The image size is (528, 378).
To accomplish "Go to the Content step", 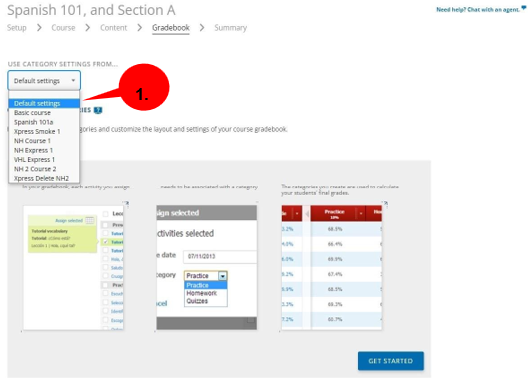I will coord(113,28).
